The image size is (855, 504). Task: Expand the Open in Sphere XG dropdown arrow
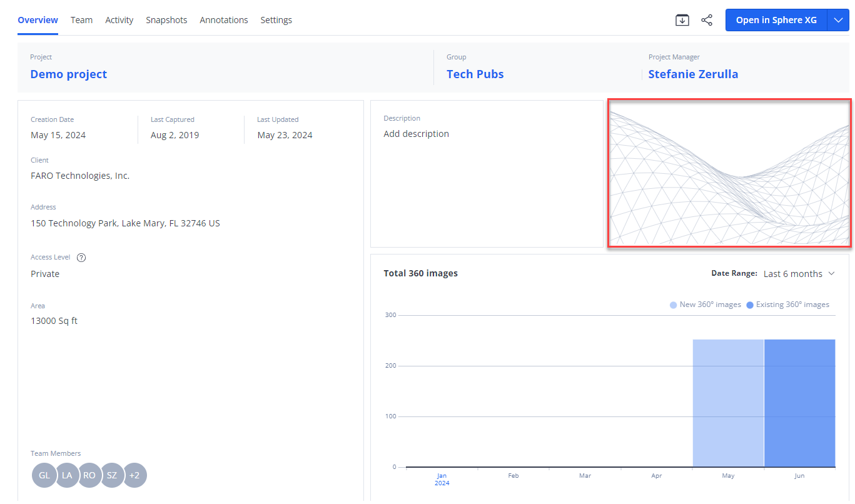[838, 20]
